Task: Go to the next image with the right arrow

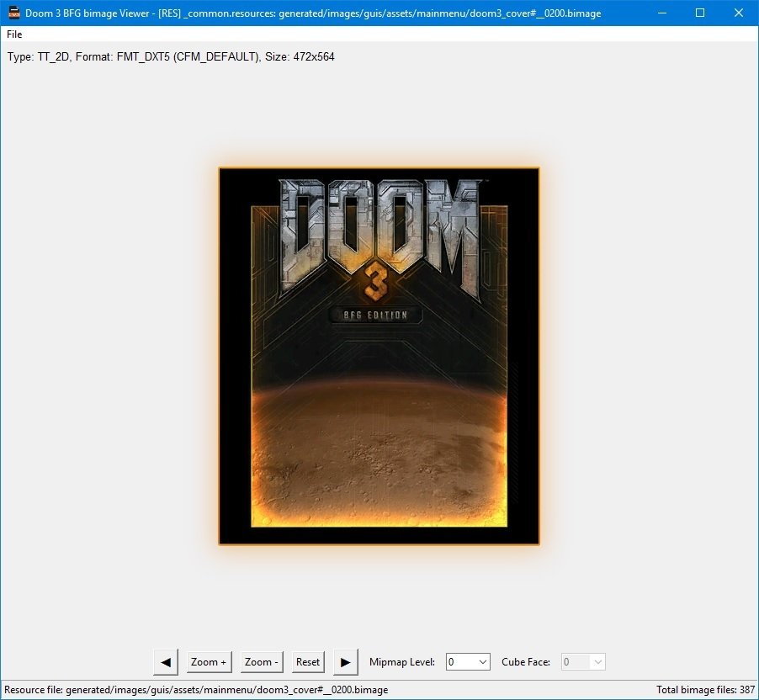Action: pyautogui.click(x=346, y=662)
